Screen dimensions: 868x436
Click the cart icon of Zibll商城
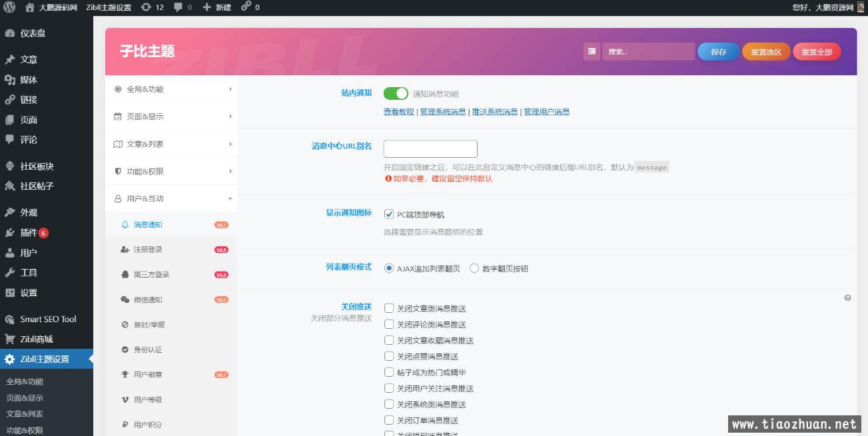click(9, 339)
